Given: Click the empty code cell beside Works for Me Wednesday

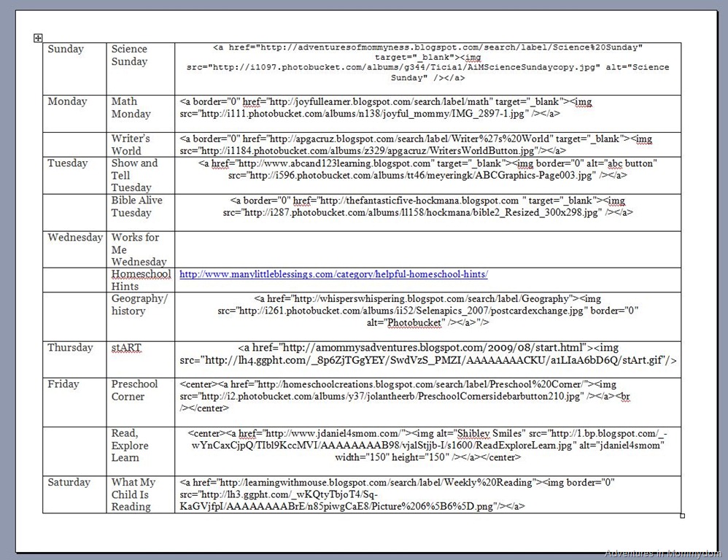Looking at the screenshot, I should pos(428,249).
